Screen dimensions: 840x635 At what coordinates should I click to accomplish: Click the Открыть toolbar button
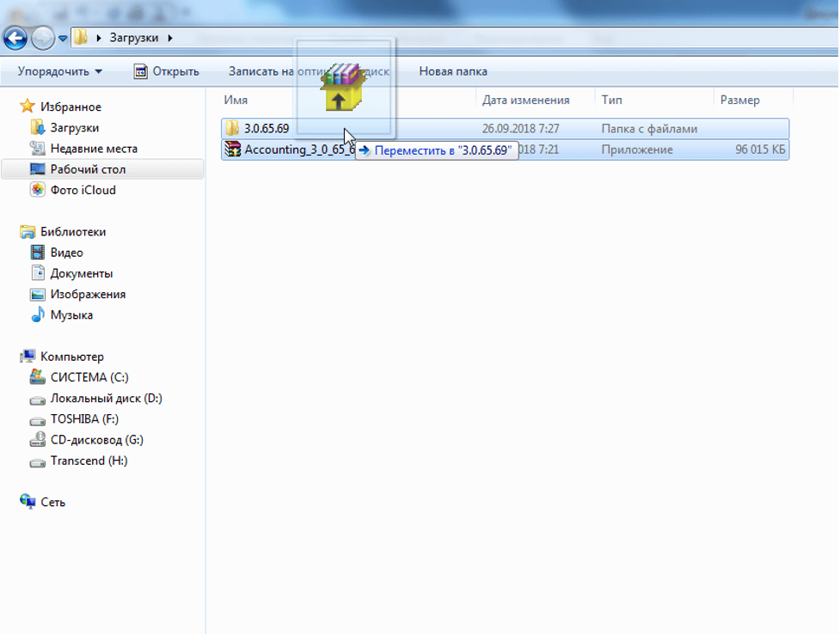coord(167,71)
